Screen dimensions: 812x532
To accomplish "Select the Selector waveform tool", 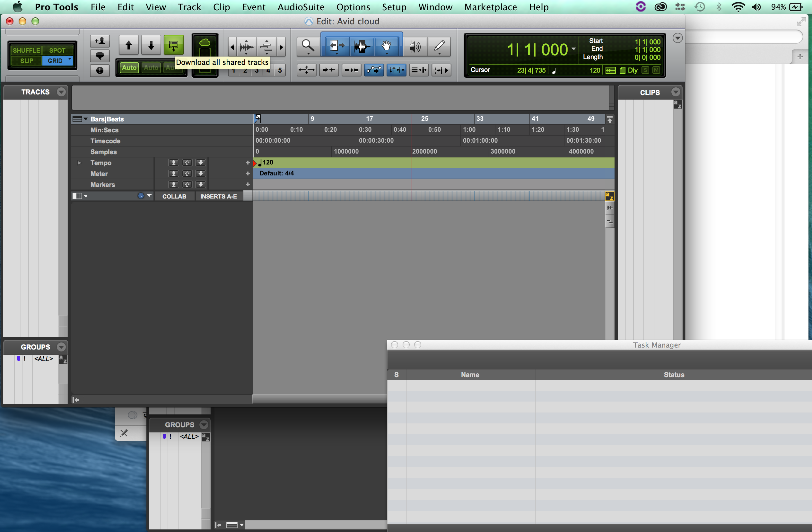I will coord(362,46).
